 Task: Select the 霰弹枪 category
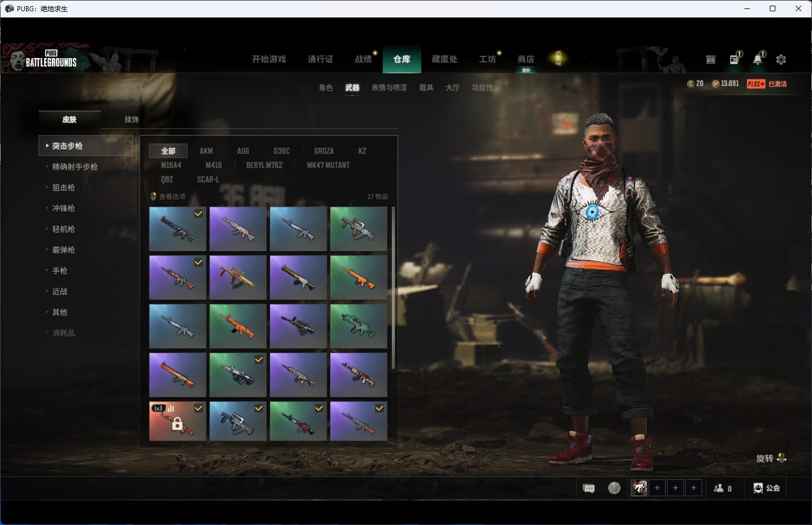coord(64,250)
